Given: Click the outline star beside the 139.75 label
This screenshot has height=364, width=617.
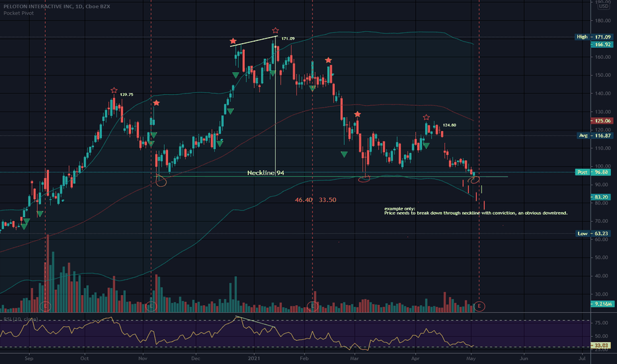Looking at the screenshot, I should pyautogui.click(x=114, y=91).
